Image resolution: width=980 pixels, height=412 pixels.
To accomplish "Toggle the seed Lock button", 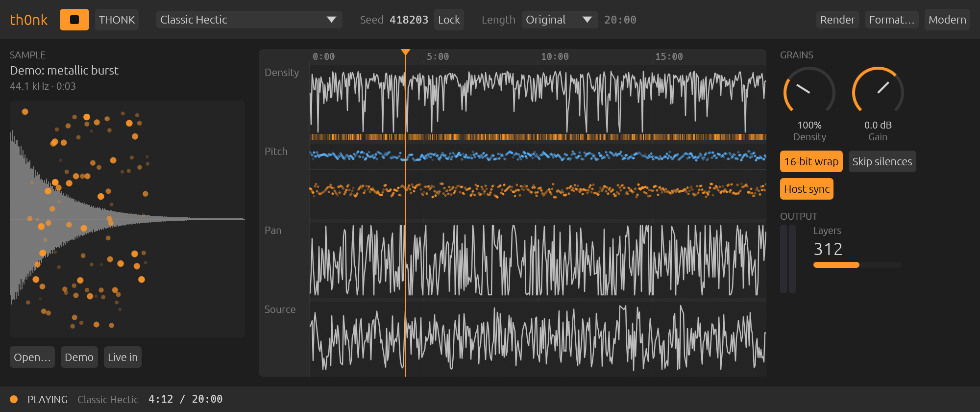I will [449, 20].
